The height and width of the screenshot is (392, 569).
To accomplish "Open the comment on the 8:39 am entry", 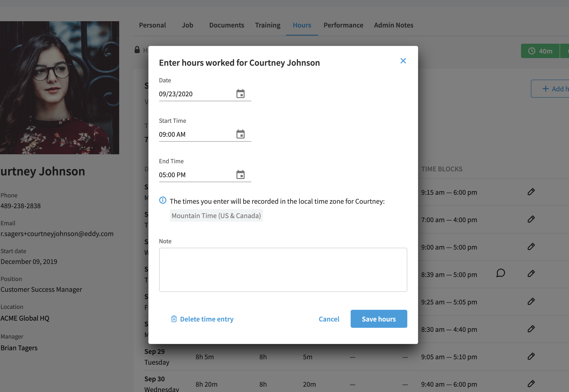I will point(501,273).
